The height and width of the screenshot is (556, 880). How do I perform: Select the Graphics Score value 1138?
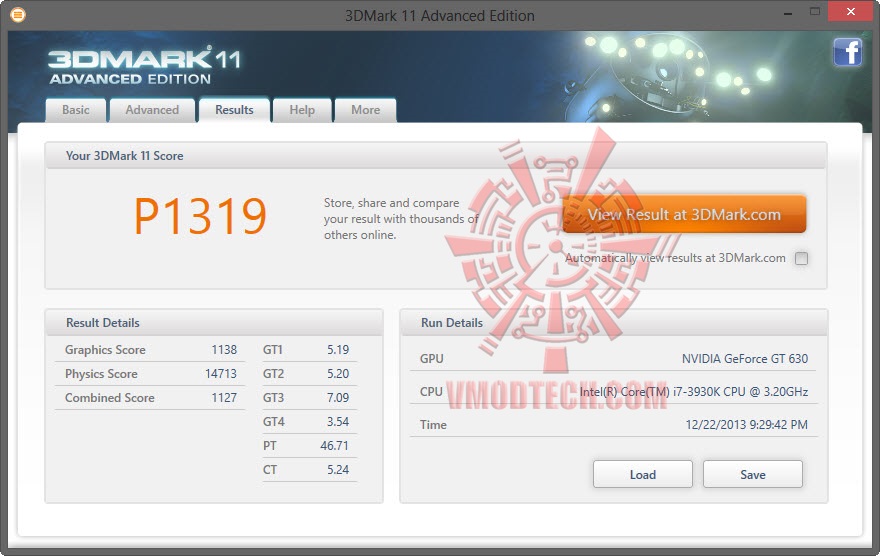(x=224, y=350)
